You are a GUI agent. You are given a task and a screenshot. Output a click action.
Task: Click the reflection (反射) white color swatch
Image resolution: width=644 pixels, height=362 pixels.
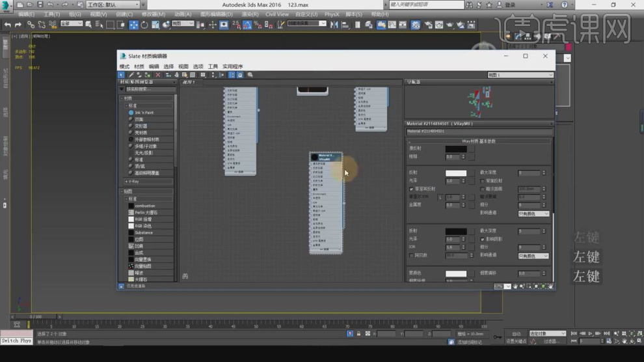coord(456,173)
